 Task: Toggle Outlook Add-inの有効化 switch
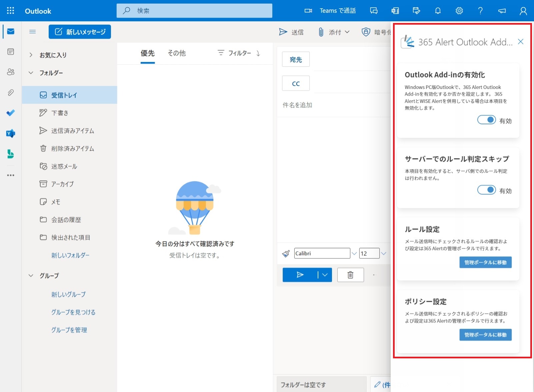[x=486, y=120]
